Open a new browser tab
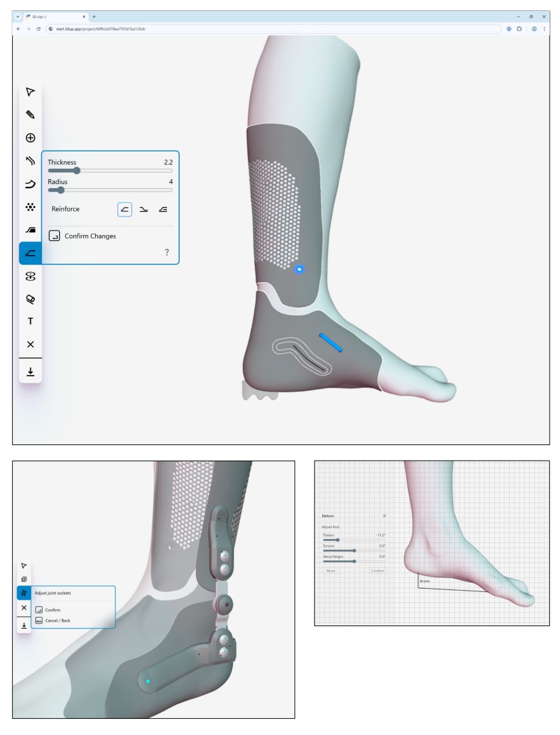This screenshot has height=735, width=560. (x=94, y=16)
